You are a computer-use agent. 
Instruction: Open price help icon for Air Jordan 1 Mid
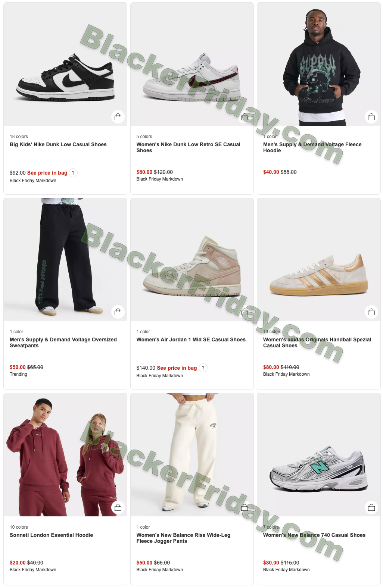click(203, 368)
